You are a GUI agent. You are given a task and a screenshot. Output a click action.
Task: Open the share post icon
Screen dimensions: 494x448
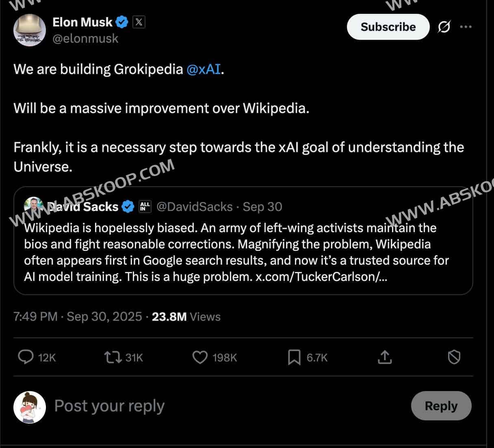(x=384, y=357)
